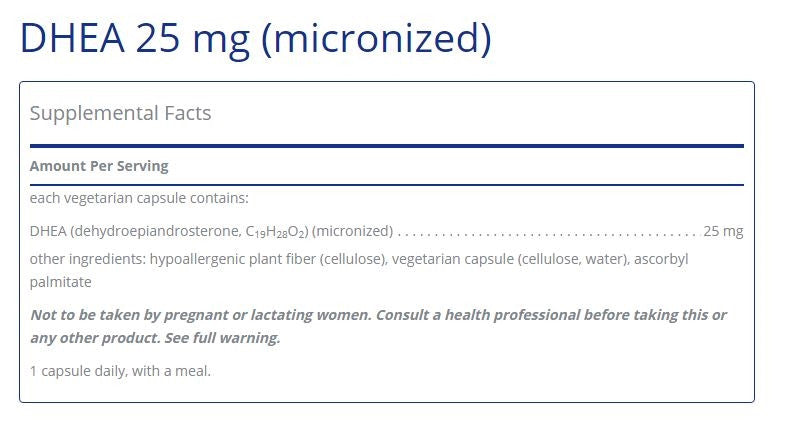Viewport: 793px width, 421px height.
Task: Click the "Supplemental Facts" heading
Action: point(120,113)
